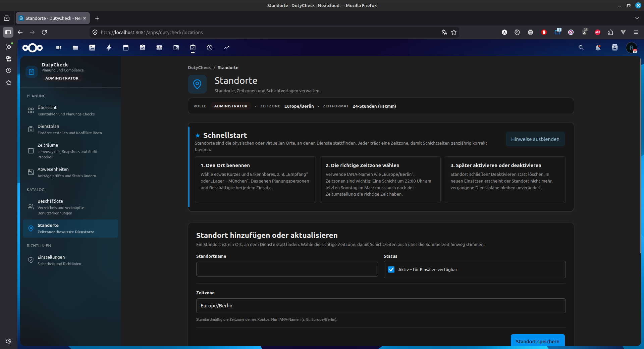Go back with the browser back arrow
This screenshot has width=644, height=349.
[20, 32]
